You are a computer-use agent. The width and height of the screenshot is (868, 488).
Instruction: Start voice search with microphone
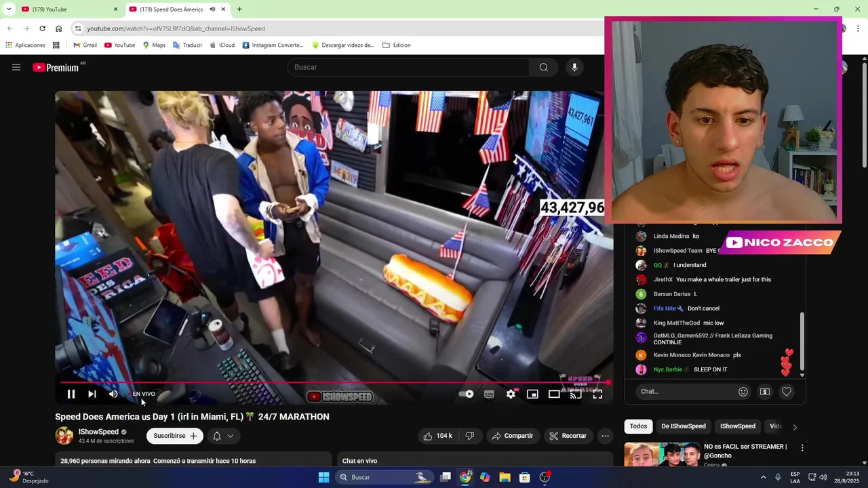(574, 67)
